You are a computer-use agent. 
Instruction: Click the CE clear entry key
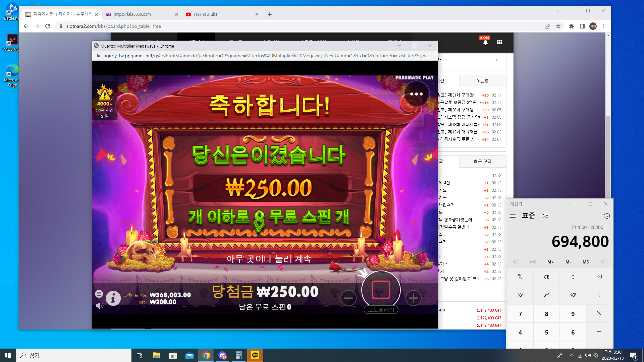tap(546, 277)
